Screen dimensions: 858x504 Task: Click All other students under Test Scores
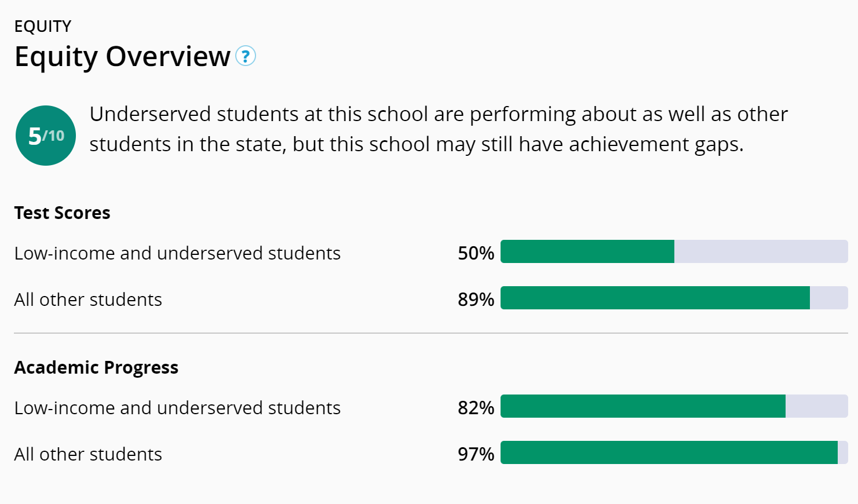point(88,300)
